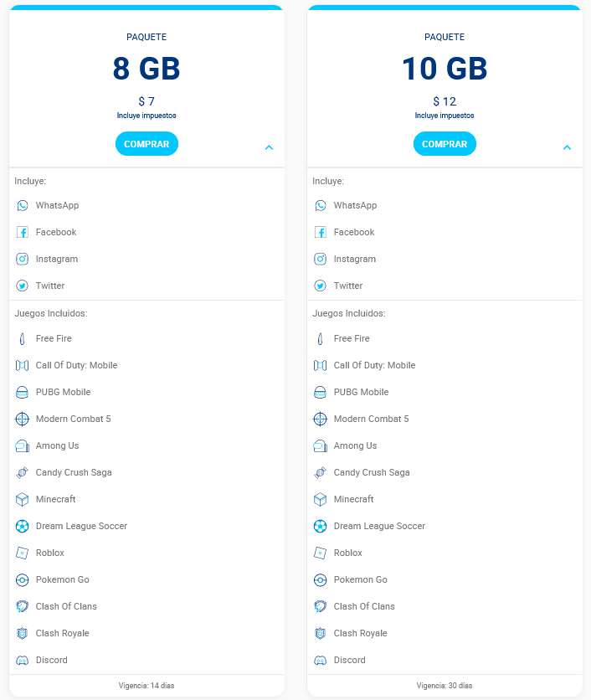Click Candy Crush Saga icon in 10 GB package
Viewport: 591px width, 700px height.
click(x=320, y=472)
